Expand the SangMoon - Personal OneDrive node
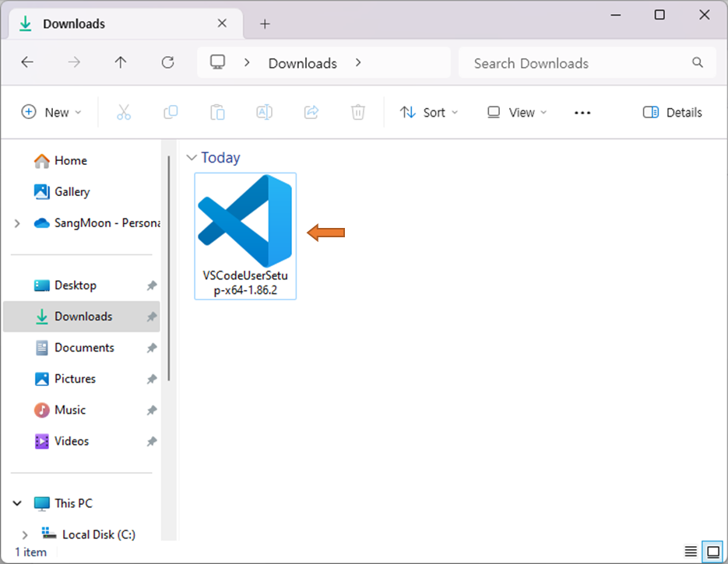The image size is (728, 564). [x=17, y=223]
